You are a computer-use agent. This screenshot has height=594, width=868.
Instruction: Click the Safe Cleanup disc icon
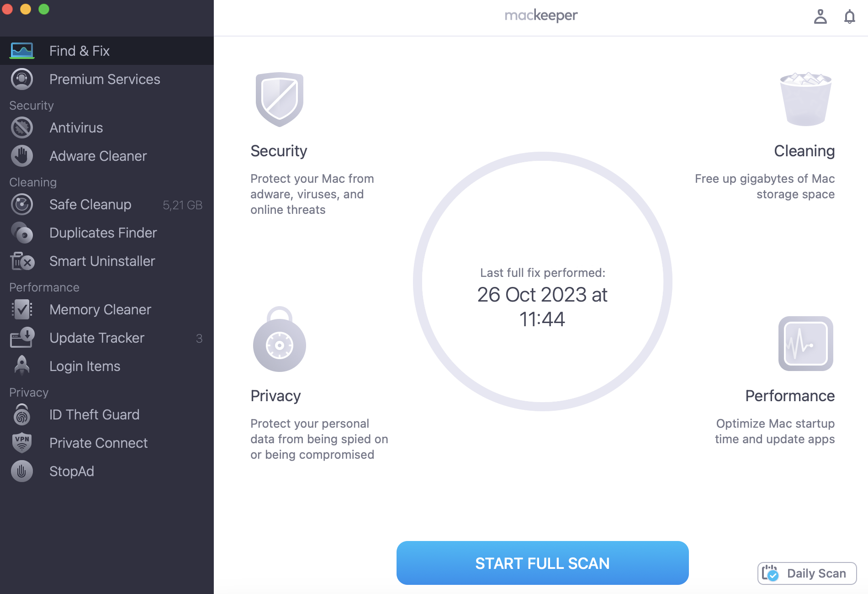(x=21, y=204)
